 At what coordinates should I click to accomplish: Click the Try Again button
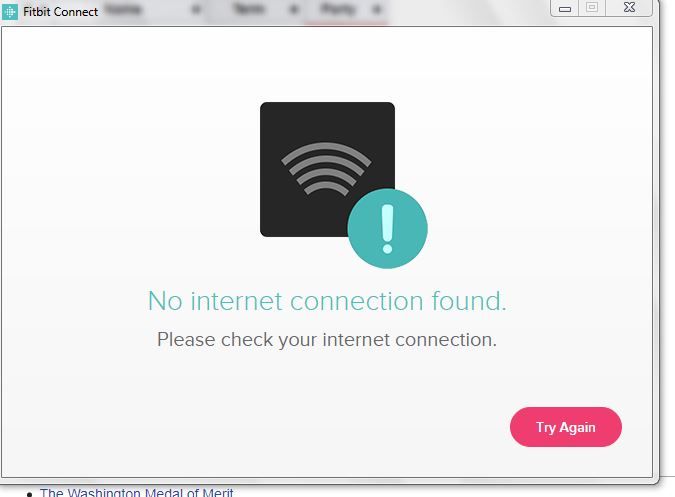[x=566, y=427]
